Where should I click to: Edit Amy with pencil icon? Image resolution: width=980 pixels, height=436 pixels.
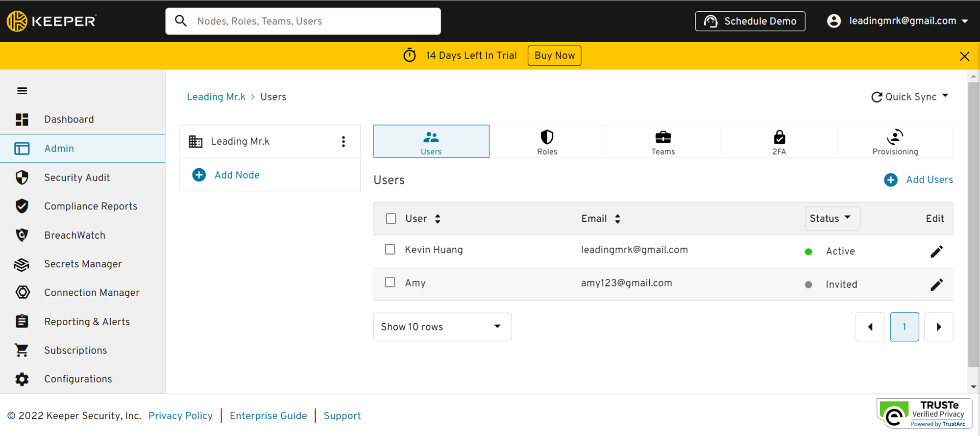click(936, 284)
